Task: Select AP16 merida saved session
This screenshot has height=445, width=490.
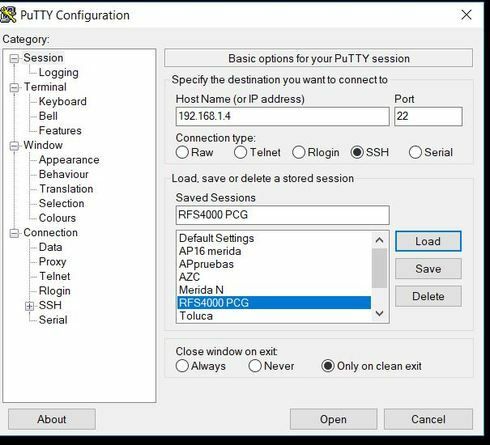Action: tap(274, 251)
